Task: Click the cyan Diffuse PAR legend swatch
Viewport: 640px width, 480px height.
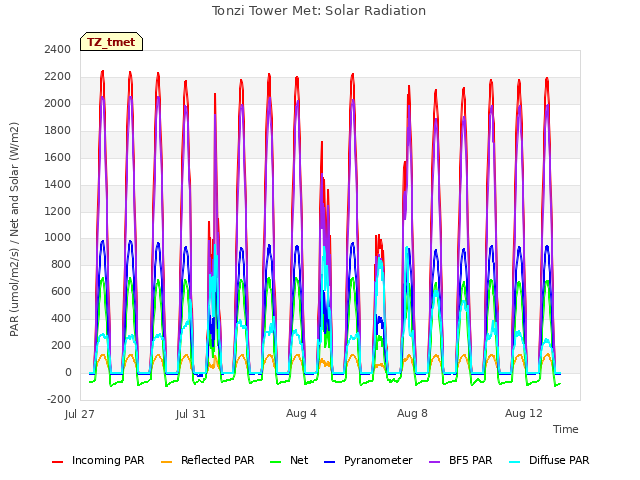Action: tap(515, 462)
